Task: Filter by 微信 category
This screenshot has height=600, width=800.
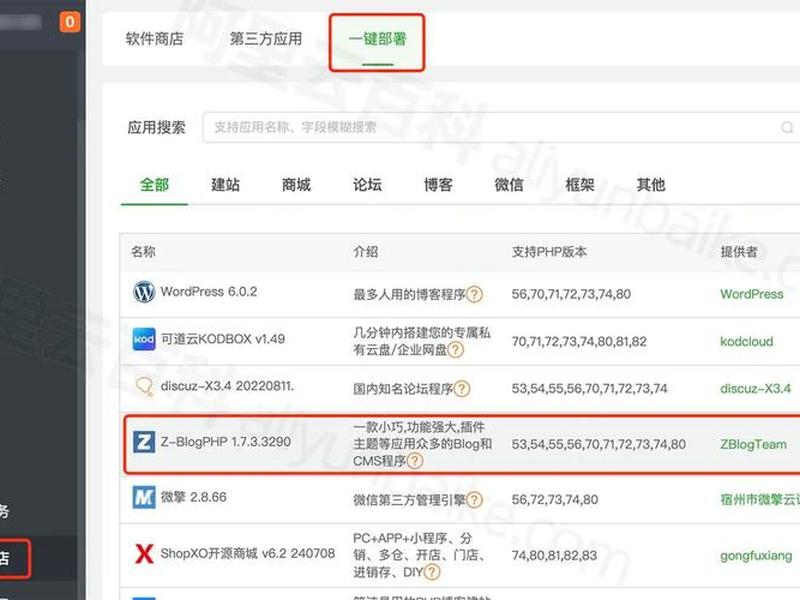Action: click(x=509, y=185)
